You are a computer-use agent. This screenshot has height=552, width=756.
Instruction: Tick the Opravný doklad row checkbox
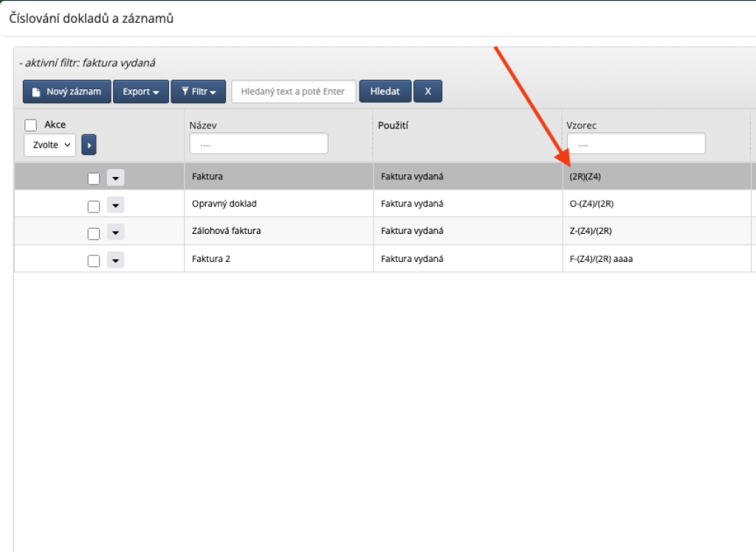(x=94, y=206)
